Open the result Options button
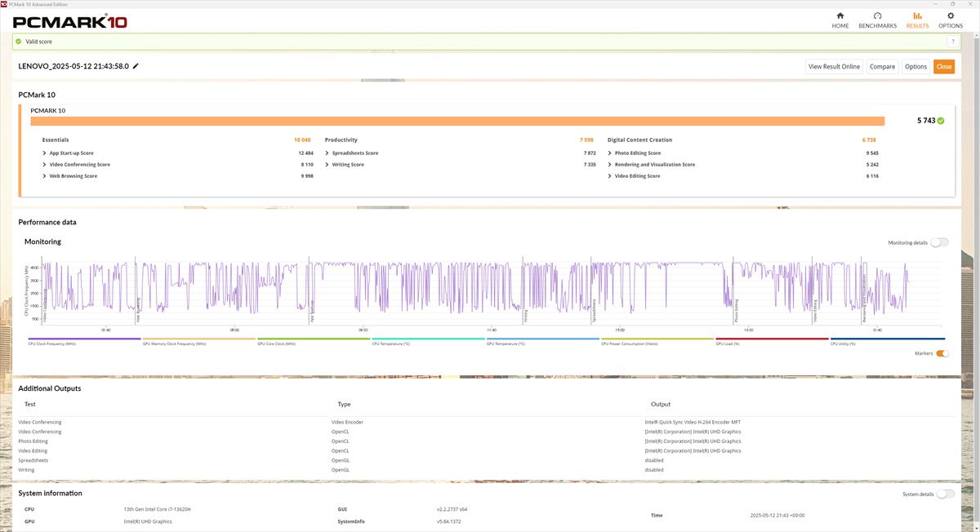Image resolution: width=980 pixels, height=532 pixels. 915,67
